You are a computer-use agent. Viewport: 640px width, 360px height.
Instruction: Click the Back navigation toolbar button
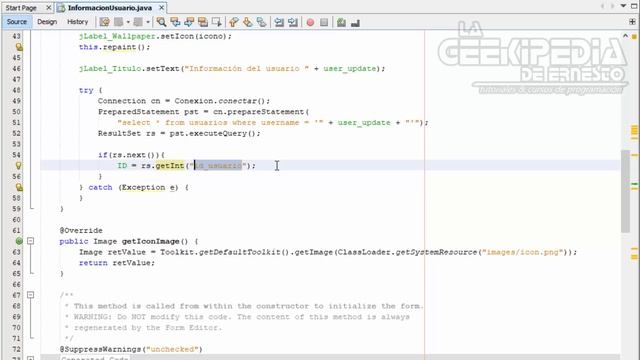pyautogui.click(x=119, y=22)
